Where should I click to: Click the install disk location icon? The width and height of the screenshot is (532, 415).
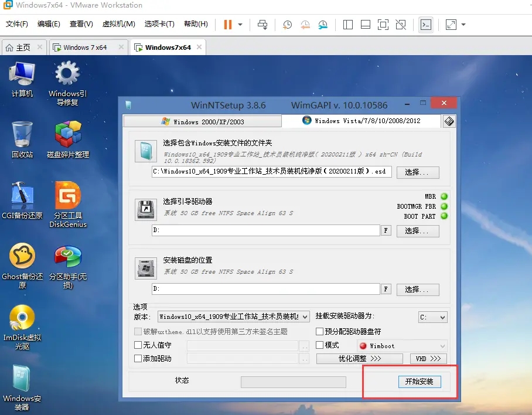146,268
